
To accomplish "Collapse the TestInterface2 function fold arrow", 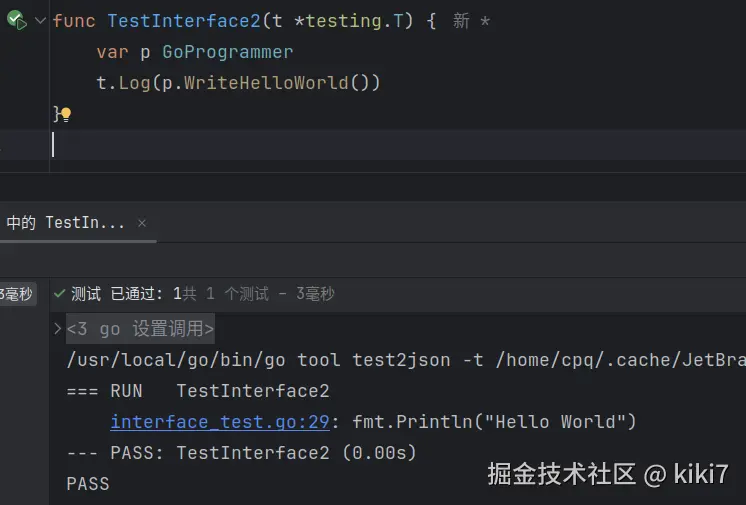I will (x=40, y=21).
